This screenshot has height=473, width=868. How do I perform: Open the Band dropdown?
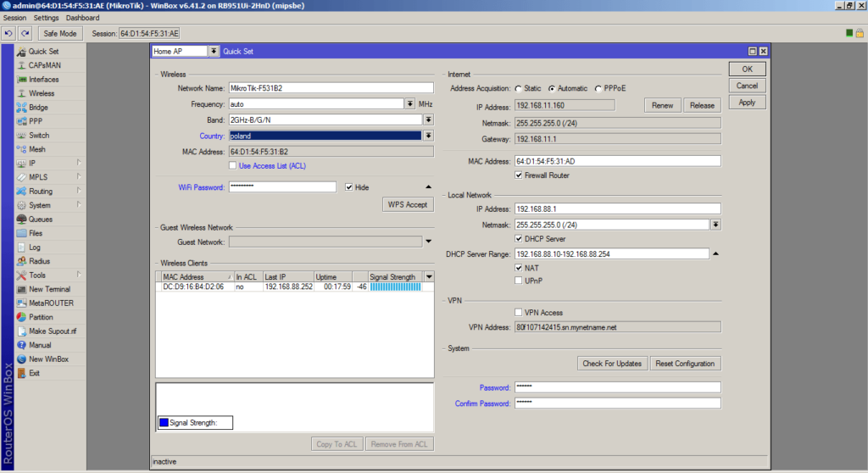[x=429, y=120]
